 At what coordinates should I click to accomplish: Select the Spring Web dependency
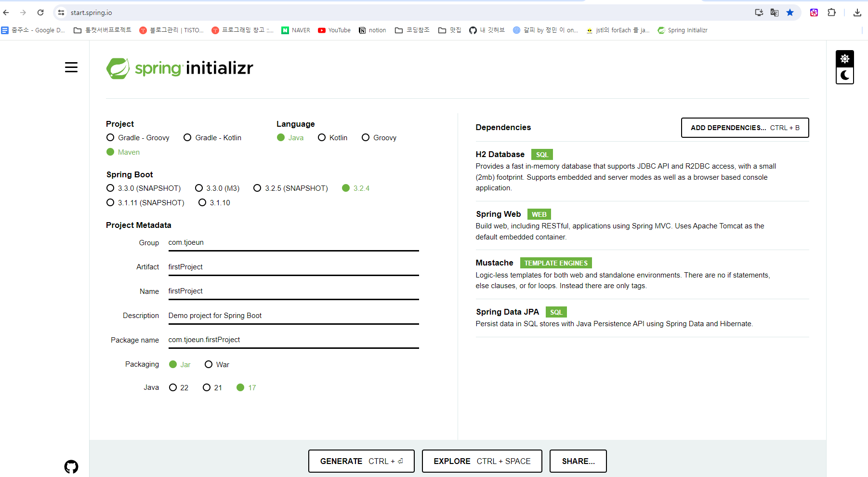pyautogui.click(x=642, y=225)
